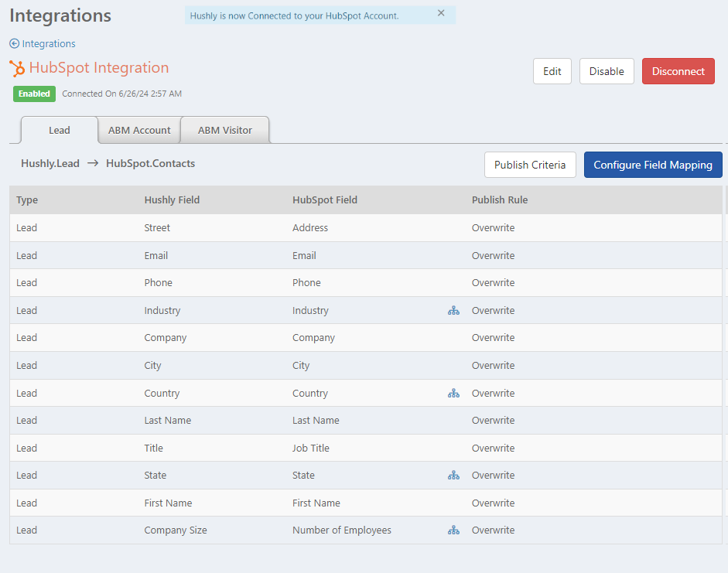Select the ABM Visitor tab
Viewport: 728px width, 573px height.
coord(224,131)
